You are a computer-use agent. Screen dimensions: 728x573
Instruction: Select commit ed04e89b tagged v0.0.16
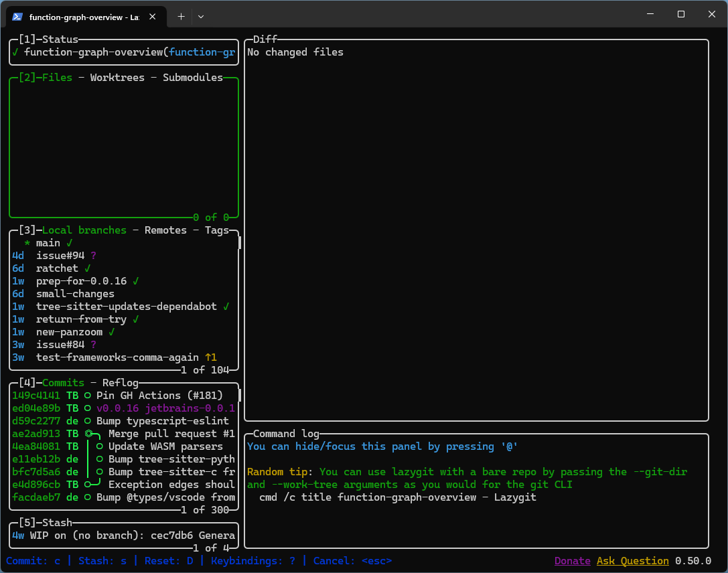(125, 408)
